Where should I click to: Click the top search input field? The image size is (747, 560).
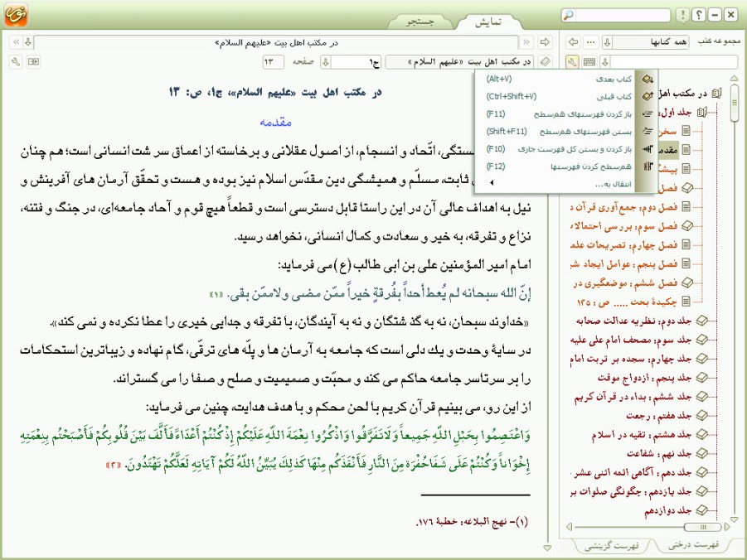[x=622, y=15]
